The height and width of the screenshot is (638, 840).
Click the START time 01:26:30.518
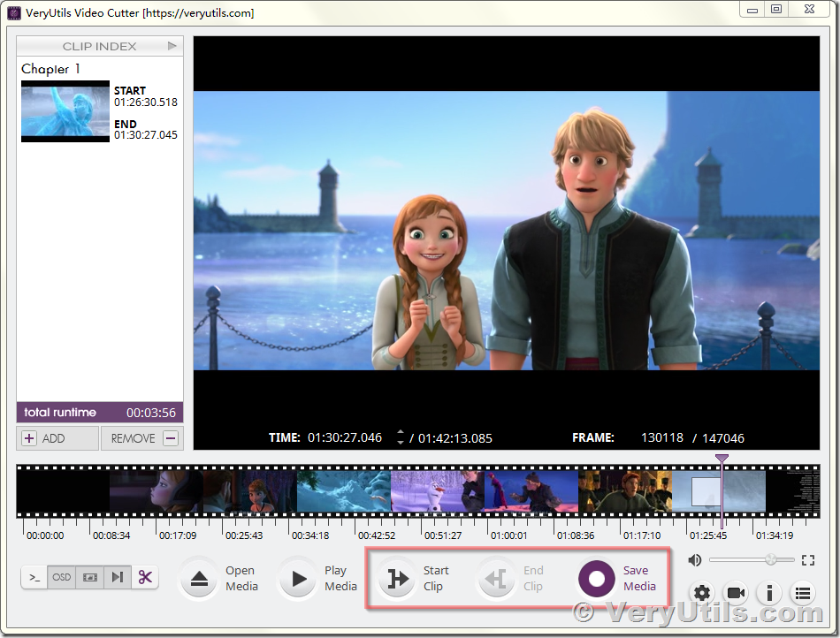pos(146,103)
